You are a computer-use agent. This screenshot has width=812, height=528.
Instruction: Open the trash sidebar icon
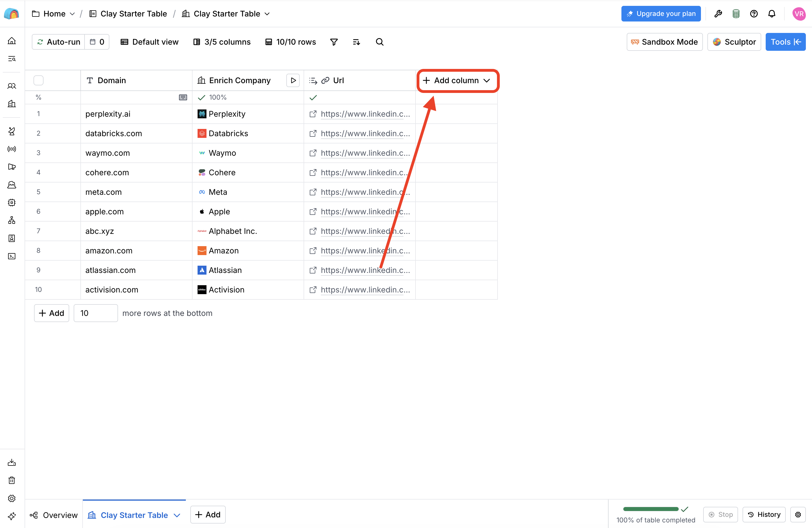click(x=12, y=481)
